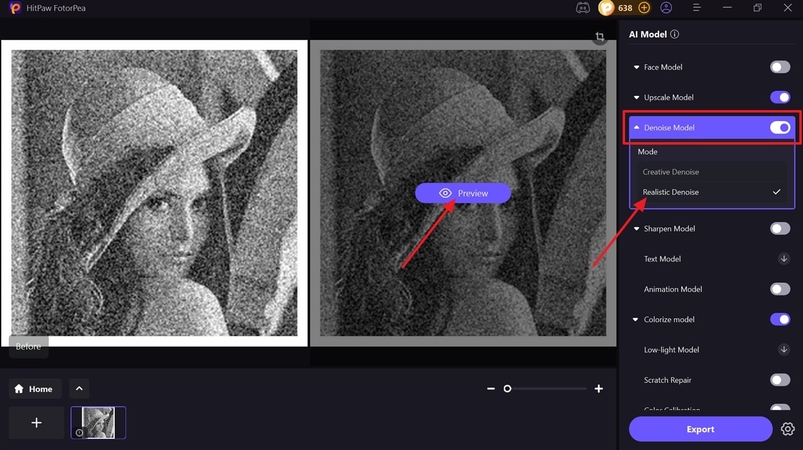Click the Before label on the original image

click(x=28, y=347)
